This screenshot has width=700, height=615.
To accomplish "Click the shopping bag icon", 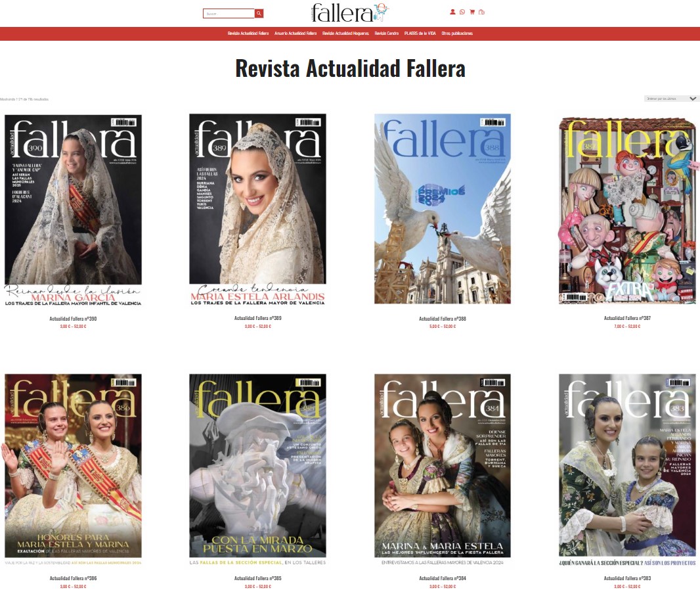I will (x=482, y=12).
